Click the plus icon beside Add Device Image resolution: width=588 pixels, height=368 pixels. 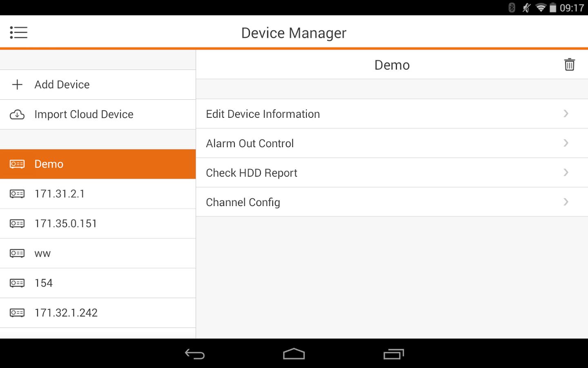pos(17,85)
